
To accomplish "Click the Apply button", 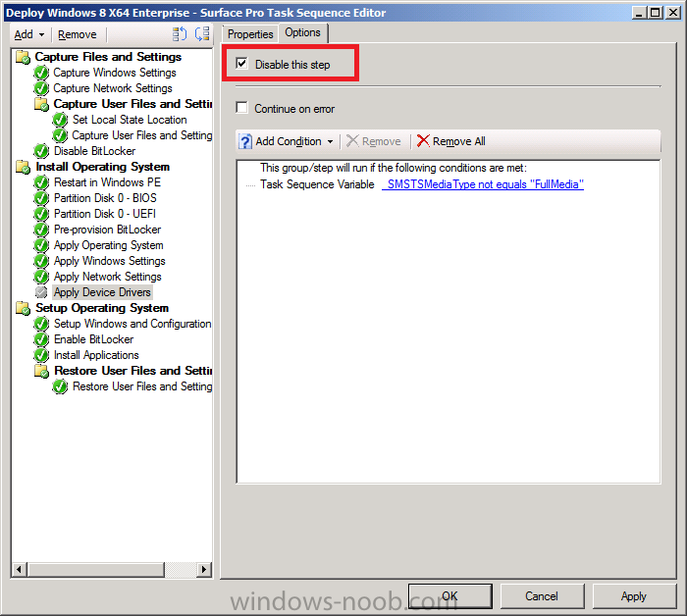I will 634,595.
